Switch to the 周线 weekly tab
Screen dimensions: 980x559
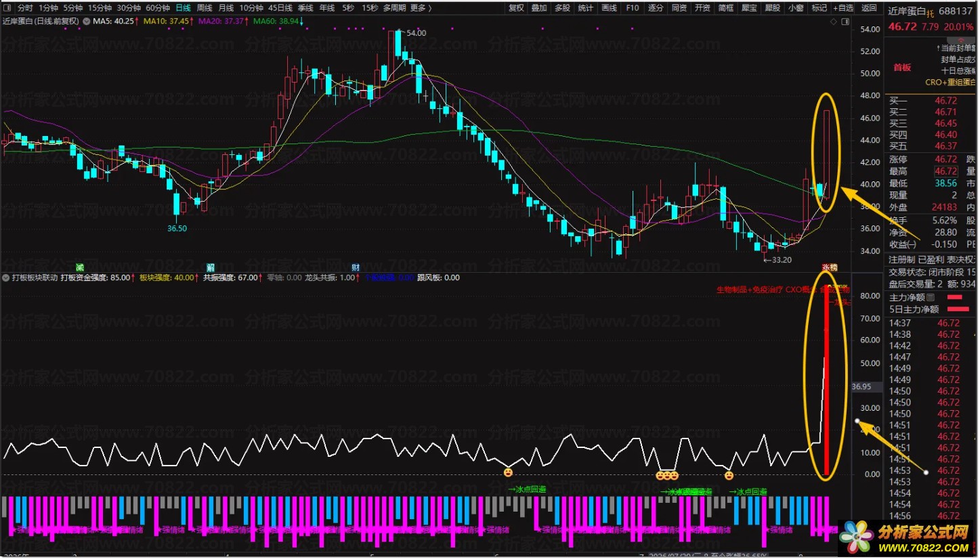click(204, 8)
